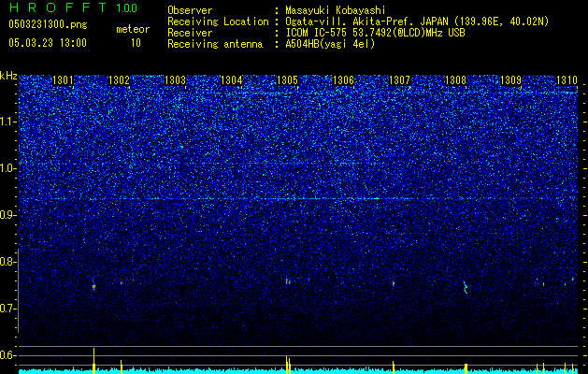Click the 1.0 kHz frequency axis label

click(x=8, y=168)
